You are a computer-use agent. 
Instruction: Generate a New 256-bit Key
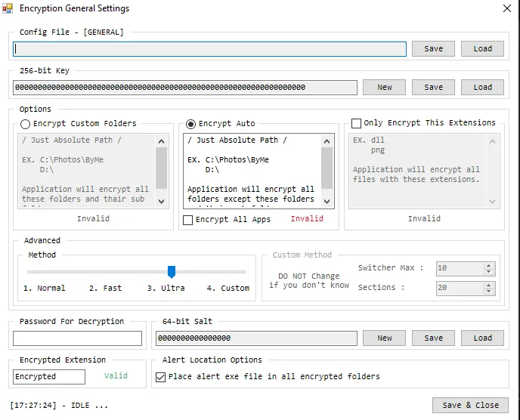385,87
